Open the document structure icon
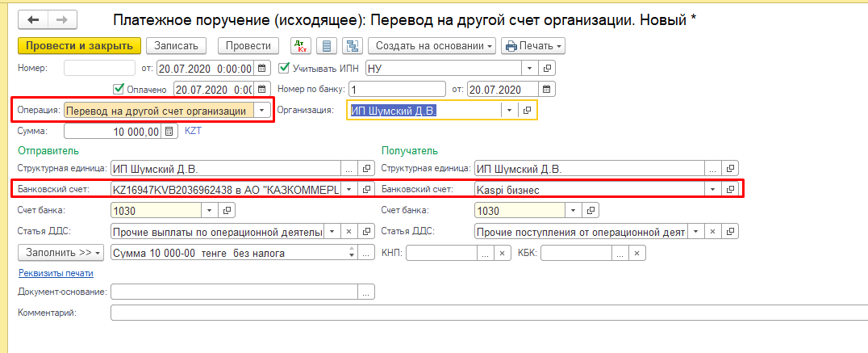The height and width of the screenshot is (353, 868). [x=353, y=46]
